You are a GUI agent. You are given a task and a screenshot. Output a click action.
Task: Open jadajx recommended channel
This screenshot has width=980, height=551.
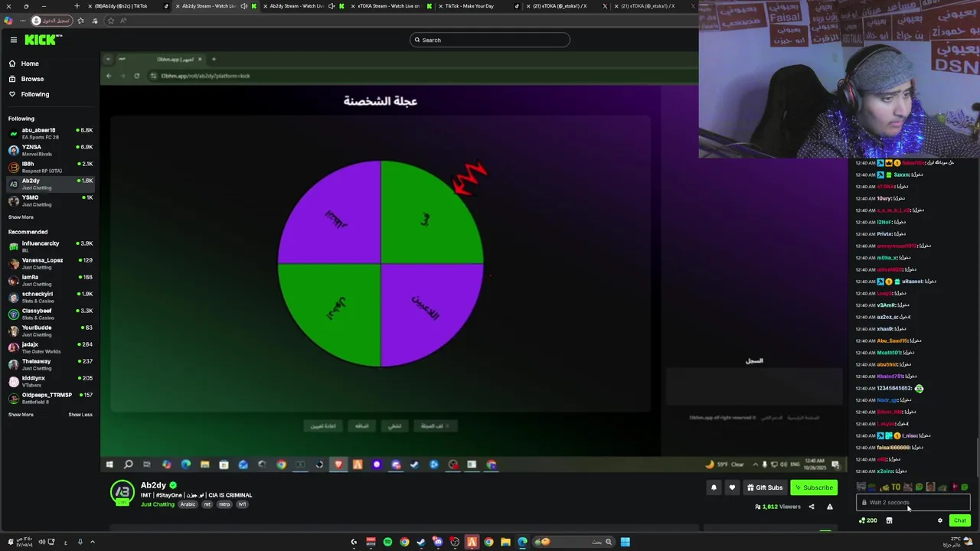click(x=50, y=347)
